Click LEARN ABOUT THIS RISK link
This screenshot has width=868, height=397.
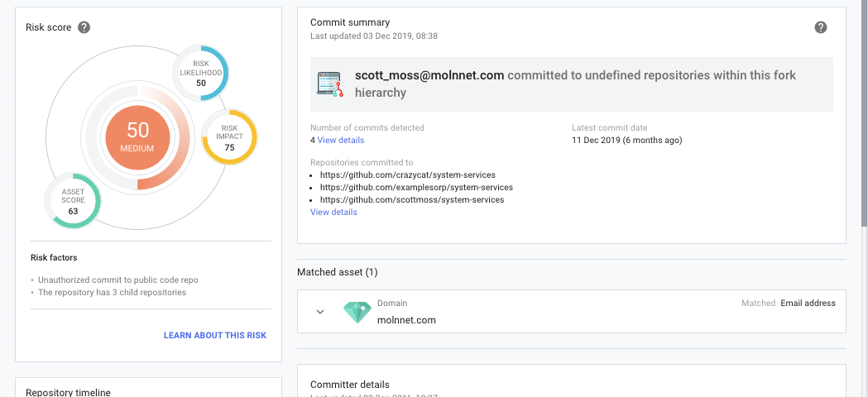(215, 335)
